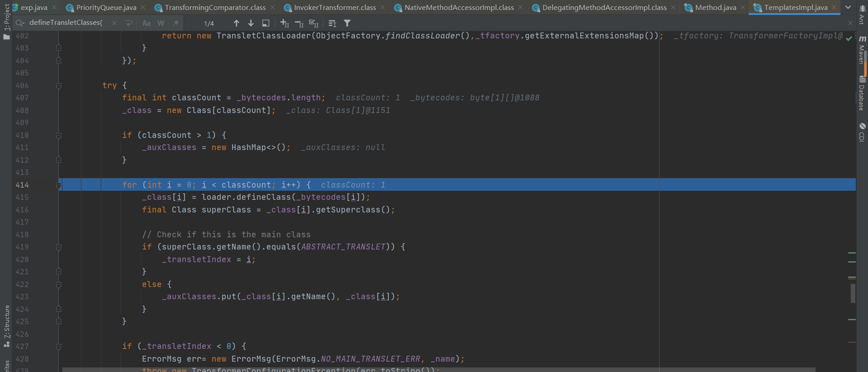This screenshot has height=372, width=868.
Task: Open search results in Find window icon
Action: coord(266,23)
